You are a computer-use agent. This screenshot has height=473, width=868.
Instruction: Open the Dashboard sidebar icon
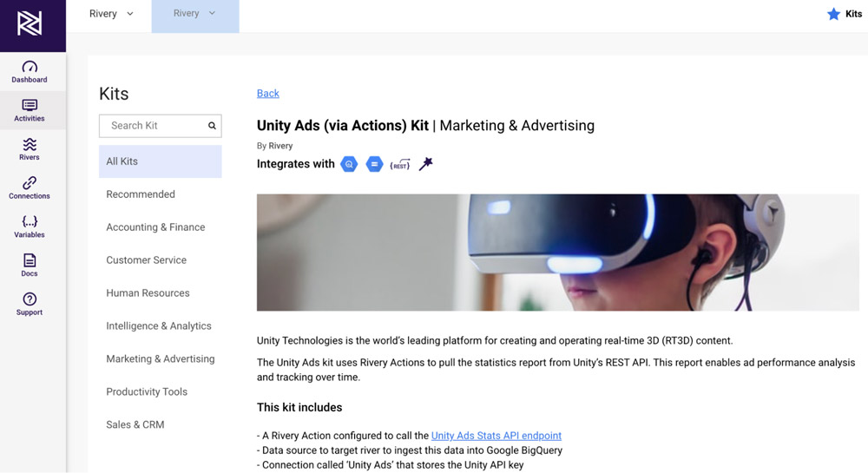[x=30, y=67]
